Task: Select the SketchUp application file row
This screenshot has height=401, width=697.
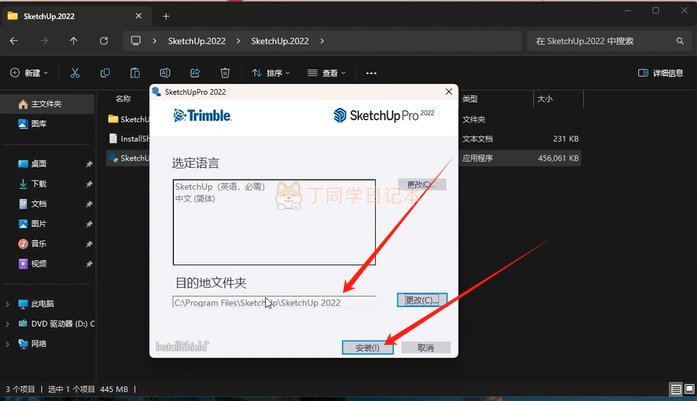Action: coord(343,158)
